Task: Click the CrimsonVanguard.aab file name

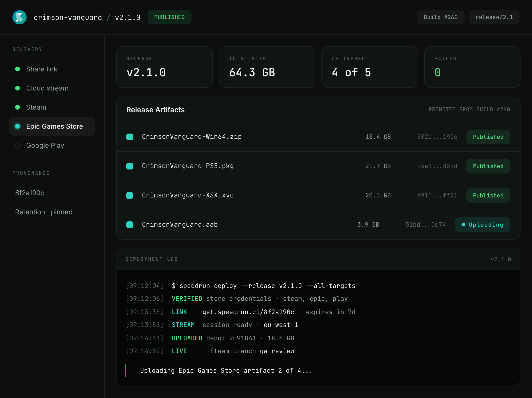Action: click(180, 225)
